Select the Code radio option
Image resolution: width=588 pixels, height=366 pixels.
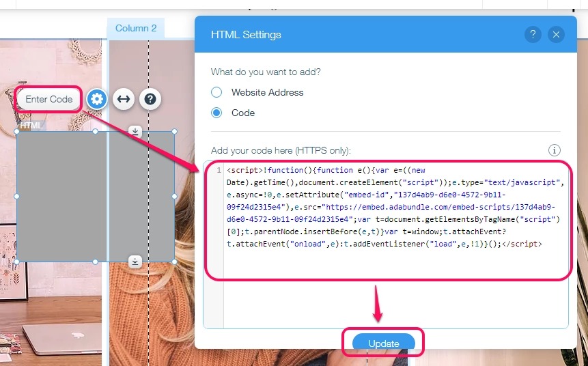click(216, 113)
